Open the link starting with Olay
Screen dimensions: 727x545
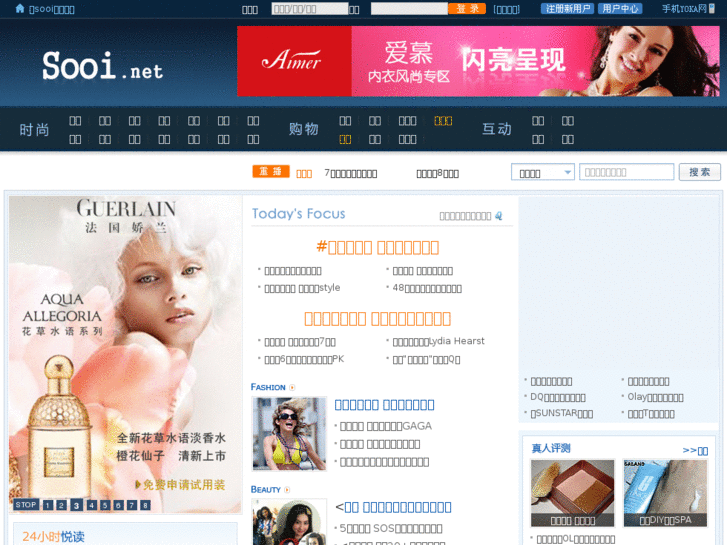655,397
